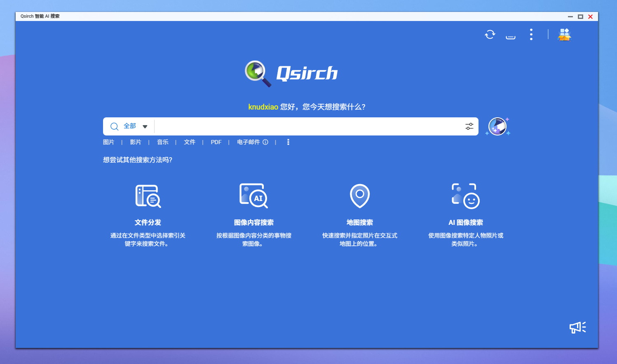This screenshot has height=364, width=617.
Task: Click the 电子邮件 info icon
Action: pos(265,142)
